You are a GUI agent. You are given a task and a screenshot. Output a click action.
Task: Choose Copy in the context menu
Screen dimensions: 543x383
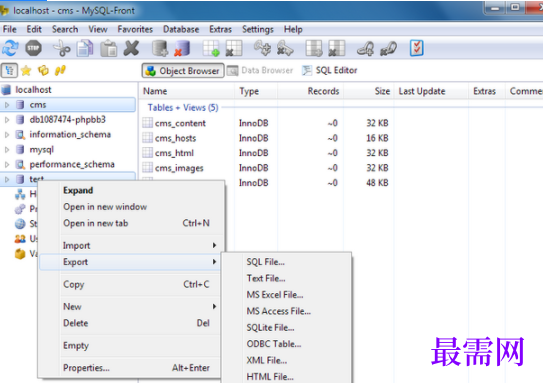[x=130, y=284]
